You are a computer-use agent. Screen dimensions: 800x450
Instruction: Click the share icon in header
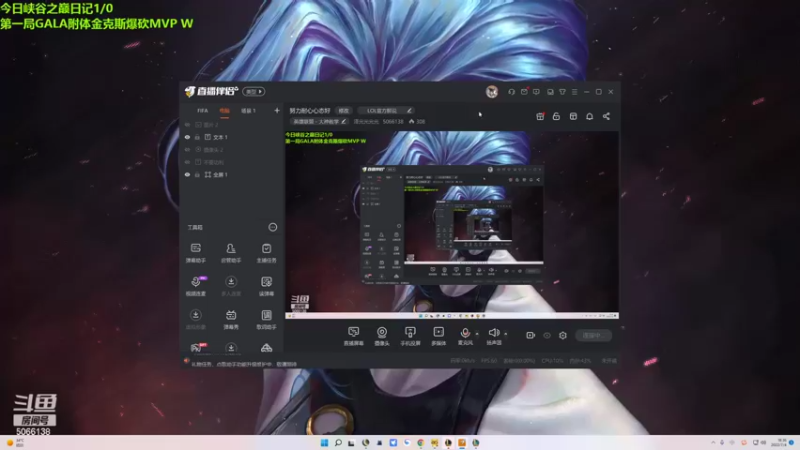pos(606,116)
